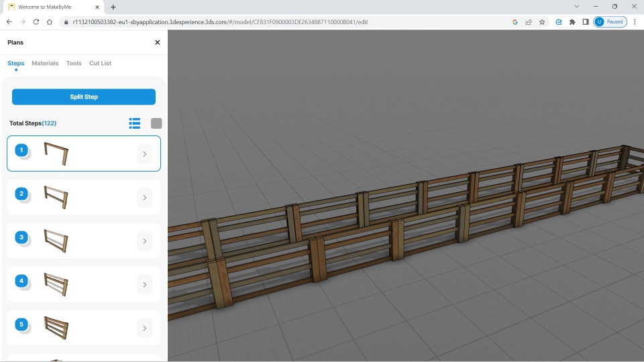
Task: Switch to the Steps tab
Action: click(15, 63)
